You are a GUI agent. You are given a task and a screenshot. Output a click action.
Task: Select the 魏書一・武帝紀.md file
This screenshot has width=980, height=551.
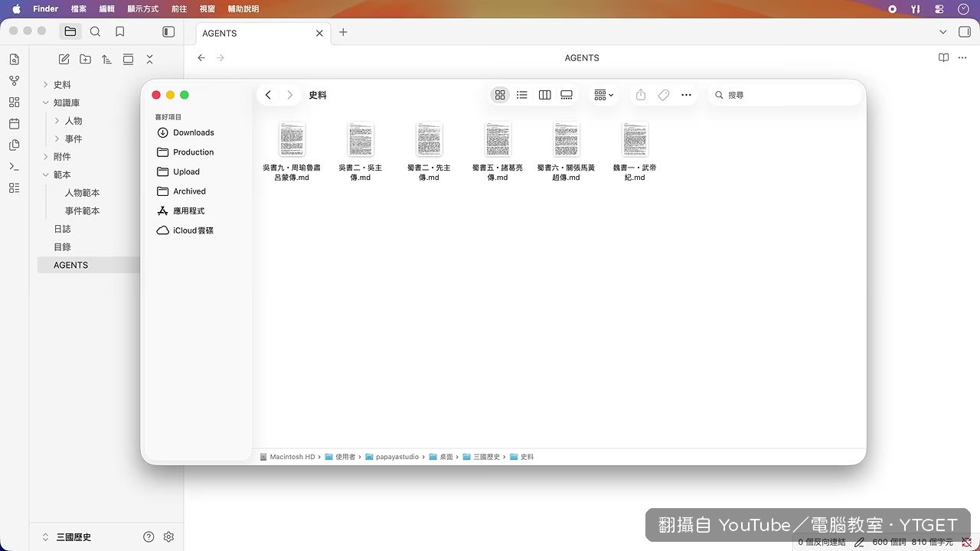(635, 152)
